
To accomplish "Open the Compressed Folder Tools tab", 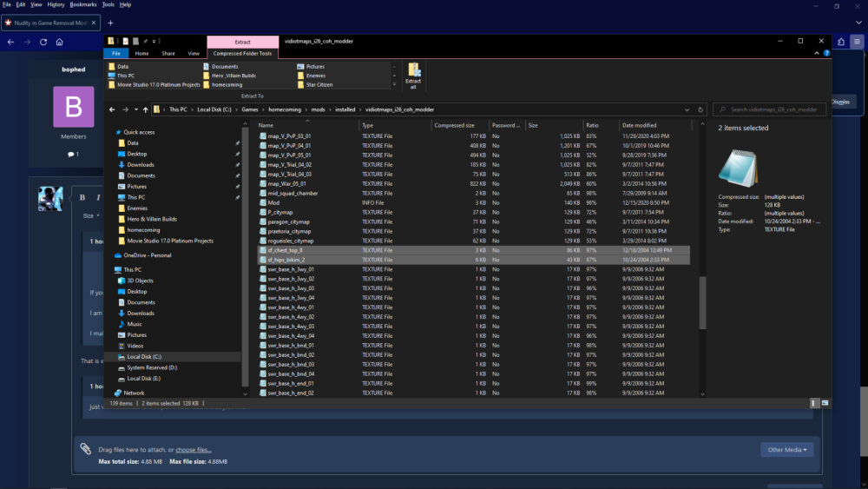I will click(x=242, y=53).
